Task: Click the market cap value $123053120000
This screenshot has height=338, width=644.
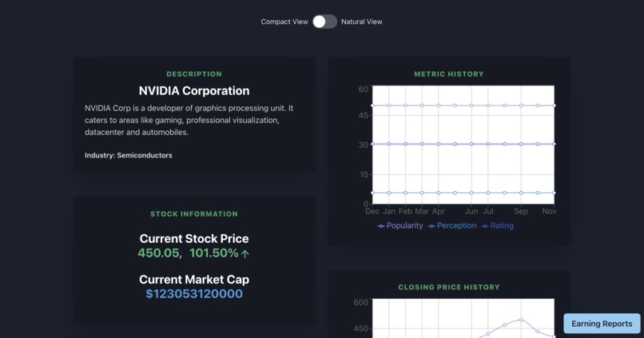Action: (x=194, y=293)
